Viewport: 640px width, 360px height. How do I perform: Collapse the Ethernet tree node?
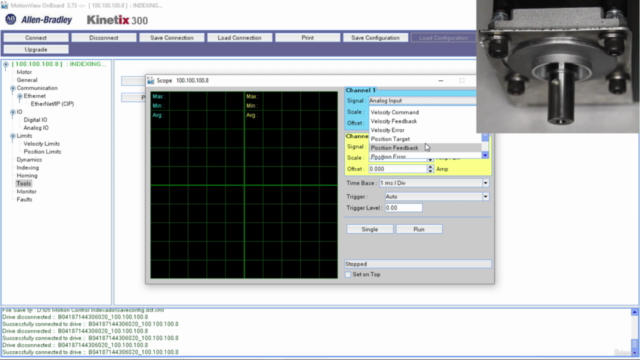(20, 96)
